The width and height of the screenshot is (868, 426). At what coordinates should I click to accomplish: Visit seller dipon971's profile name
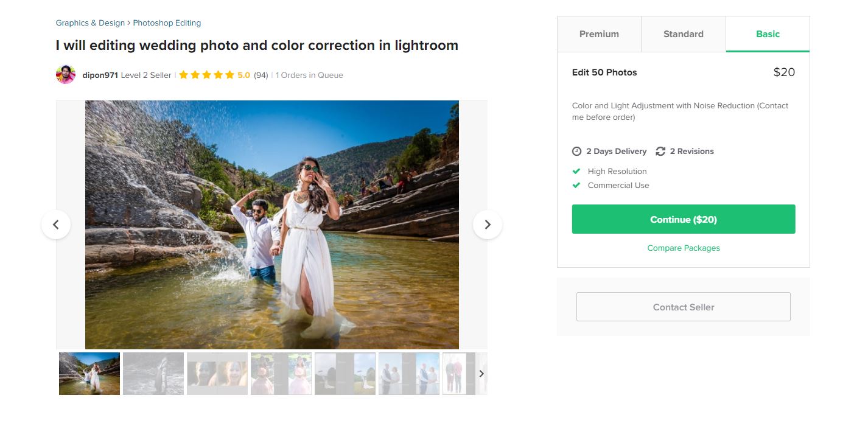click(100, 75)
